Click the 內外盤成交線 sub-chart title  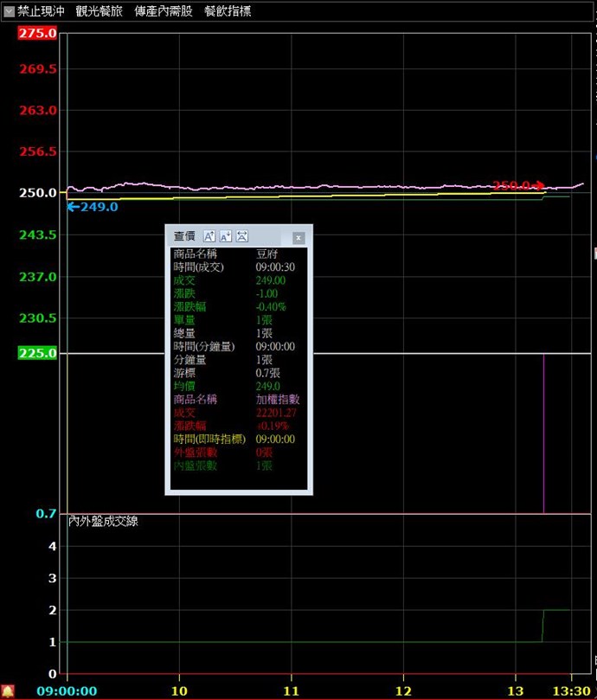click(x=103, y=521)
